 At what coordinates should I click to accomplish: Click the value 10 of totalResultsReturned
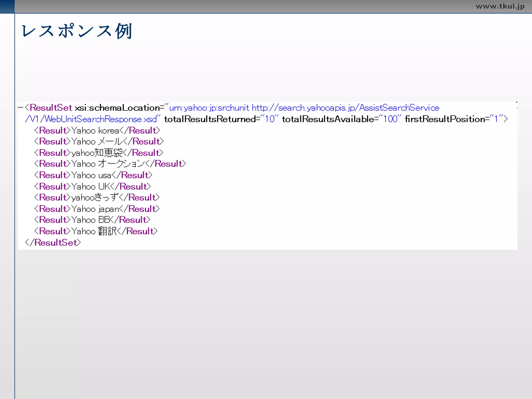270,119
